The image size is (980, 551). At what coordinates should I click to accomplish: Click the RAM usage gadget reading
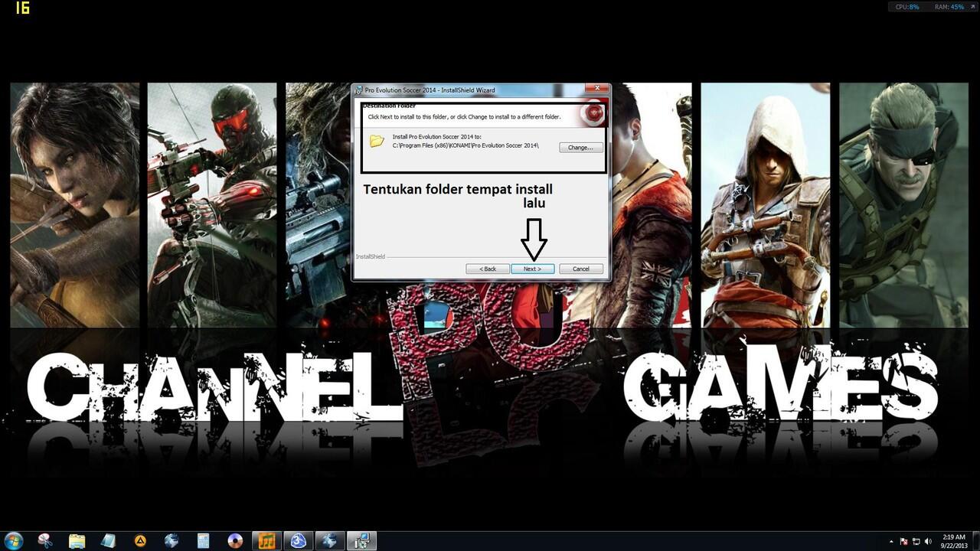(949, 7)
